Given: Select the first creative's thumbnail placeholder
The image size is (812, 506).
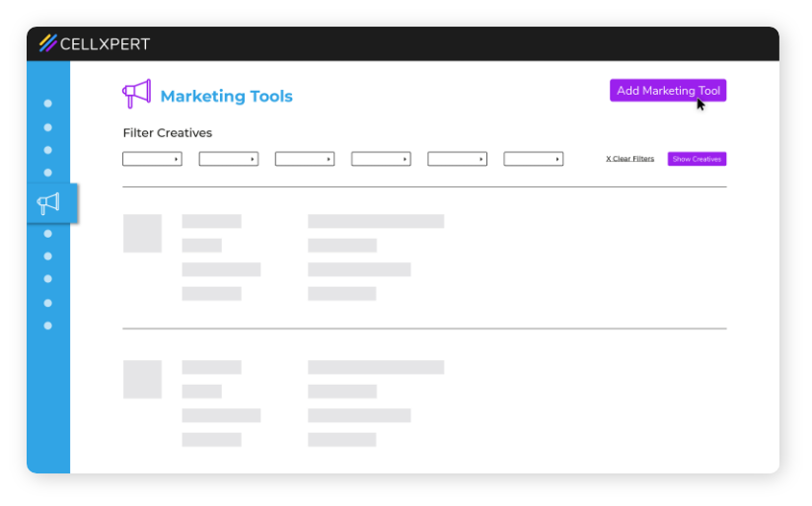Looking at the screenshot, I should coord(142,234).
